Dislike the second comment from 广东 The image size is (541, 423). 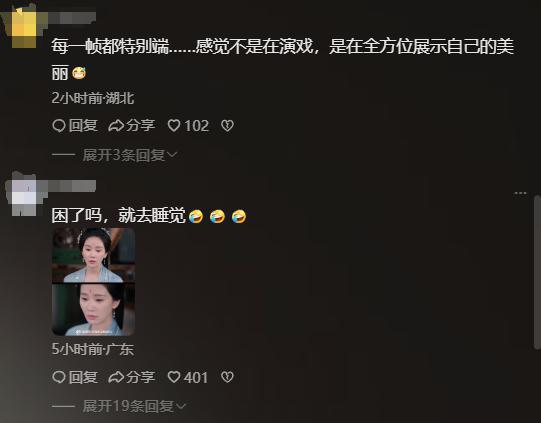tap(227, 377)
